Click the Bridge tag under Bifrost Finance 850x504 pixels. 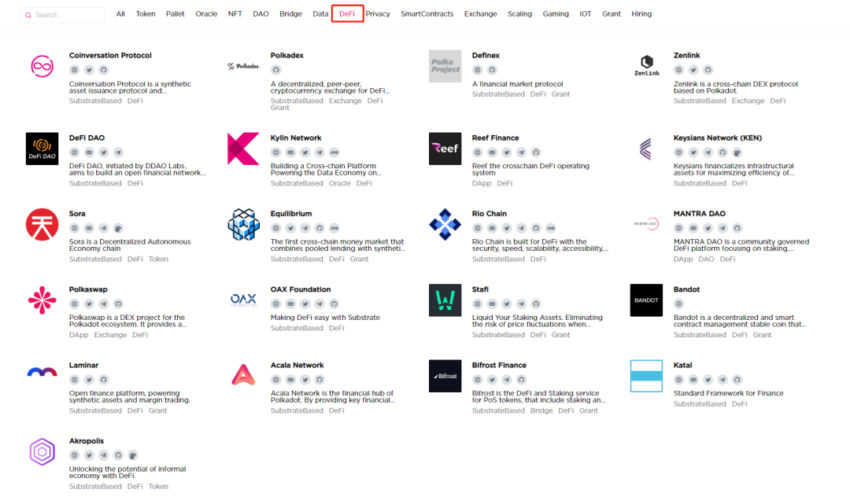pos(541,411)
